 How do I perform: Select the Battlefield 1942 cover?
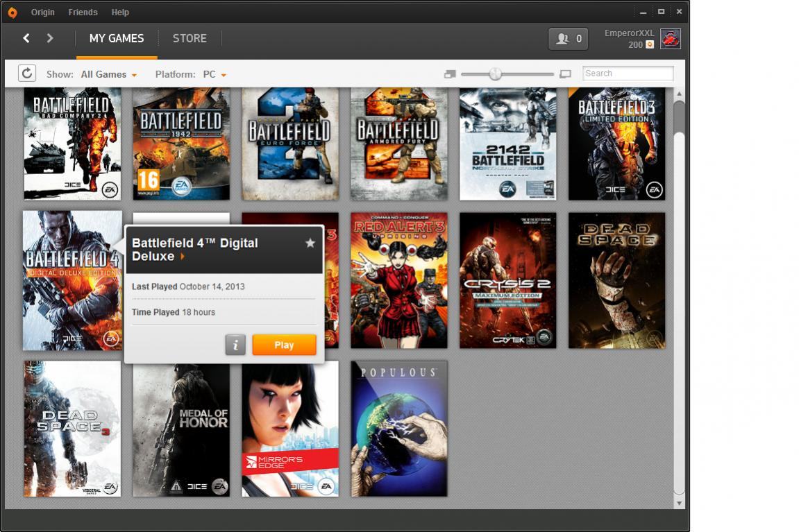(181, 144)
